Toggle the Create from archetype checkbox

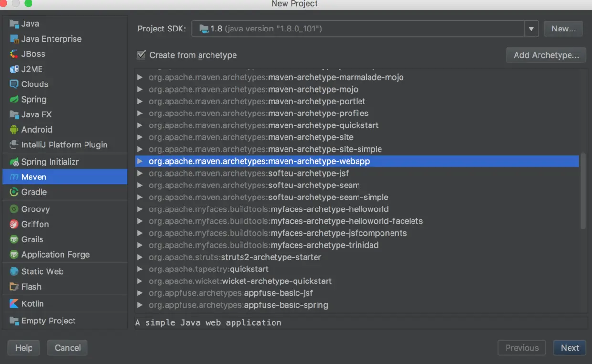coord(141,55)
